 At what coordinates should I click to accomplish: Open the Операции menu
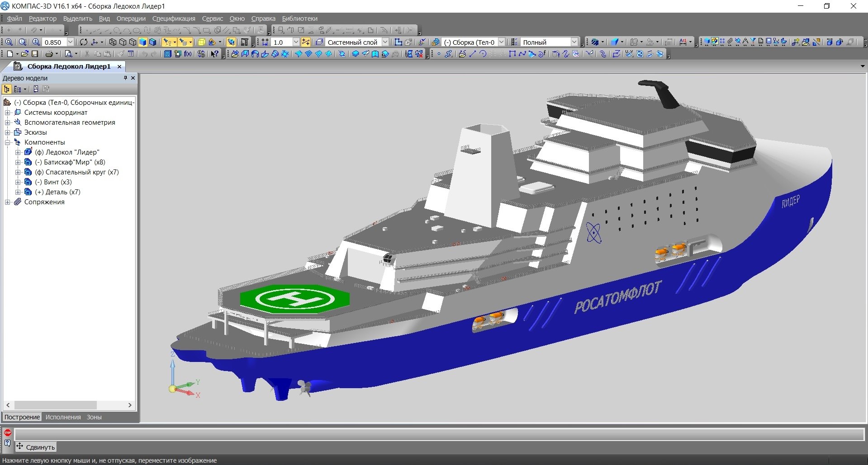(131, 19)
